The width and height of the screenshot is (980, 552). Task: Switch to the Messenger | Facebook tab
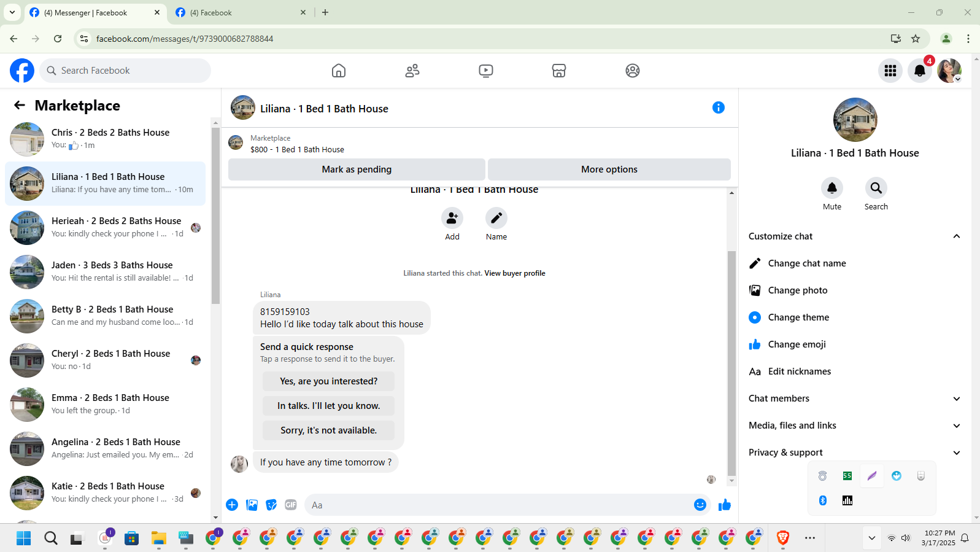95,13
